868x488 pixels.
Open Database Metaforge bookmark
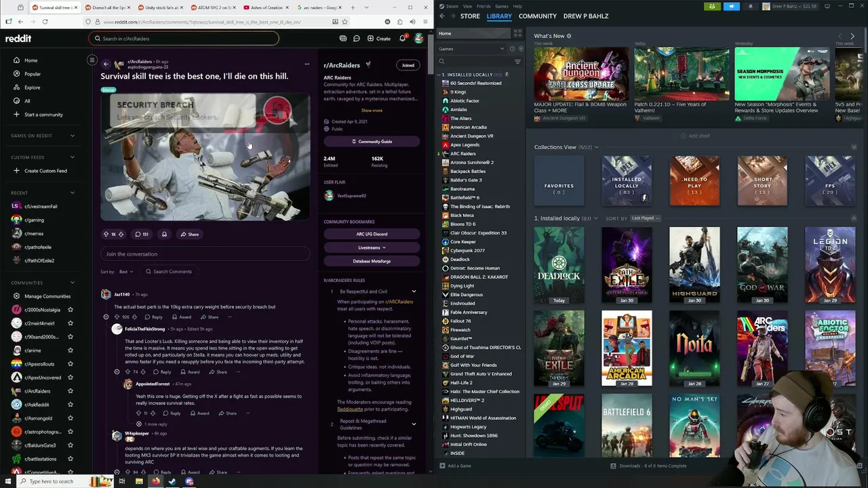(372, 261)
